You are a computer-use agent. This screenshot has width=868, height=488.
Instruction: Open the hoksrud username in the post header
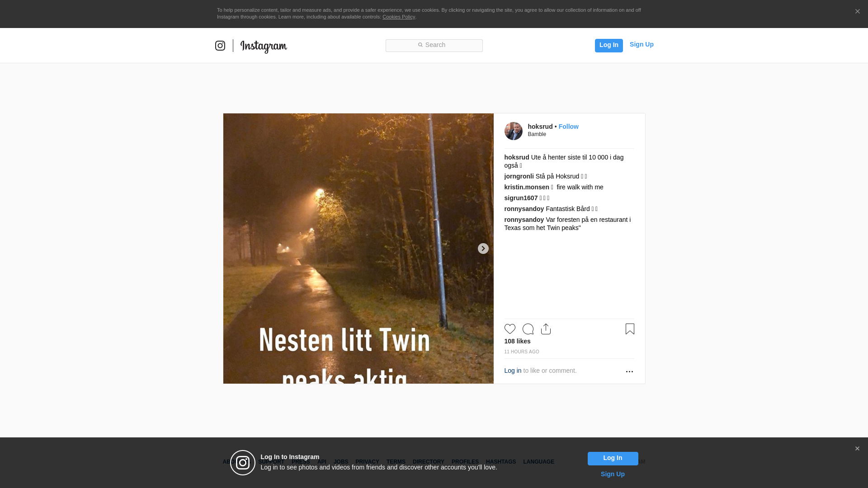point(540,127)
